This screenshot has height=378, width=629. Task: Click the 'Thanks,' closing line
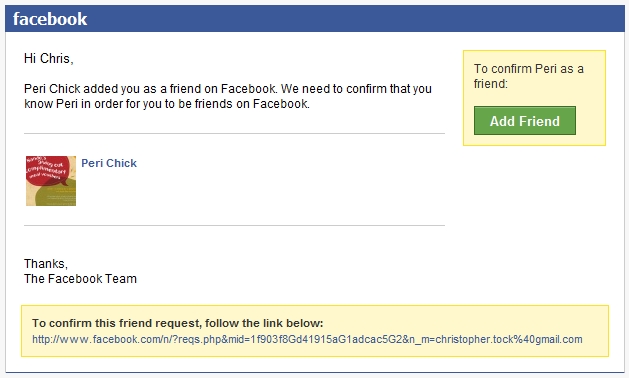46,264
